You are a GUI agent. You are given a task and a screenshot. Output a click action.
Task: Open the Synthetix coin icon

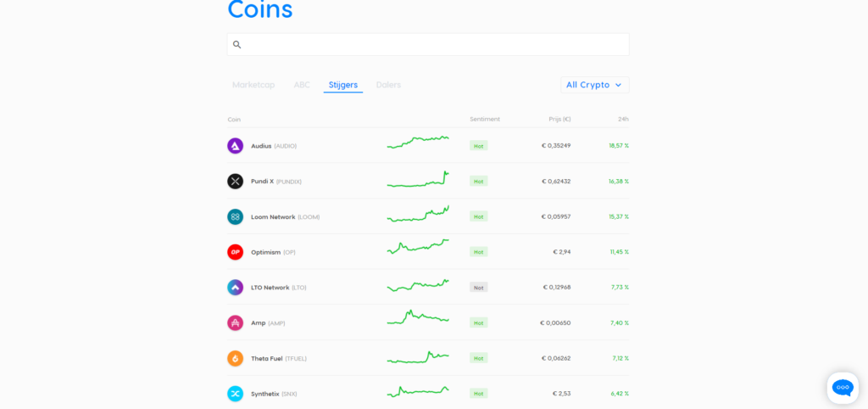(x=235, y=394)
